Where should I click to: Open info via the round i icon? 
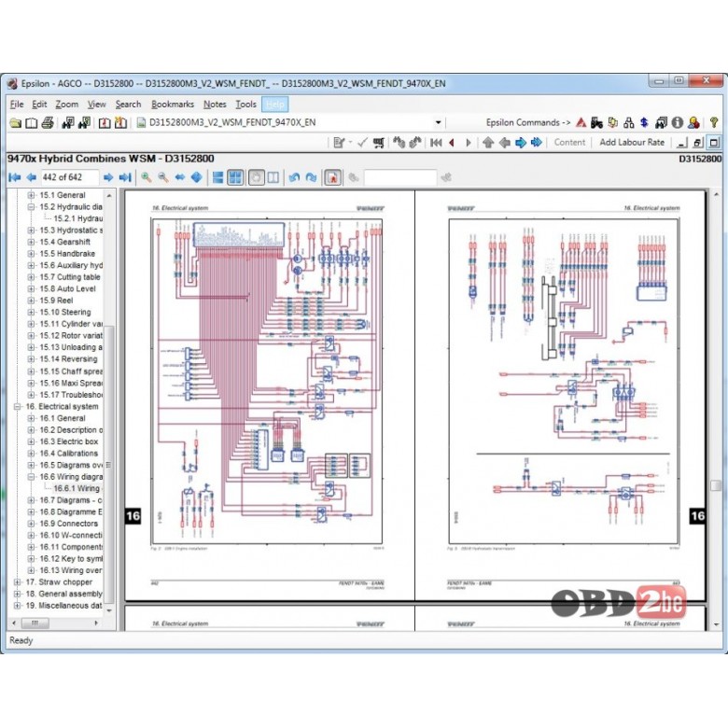[x=678, y=122]
